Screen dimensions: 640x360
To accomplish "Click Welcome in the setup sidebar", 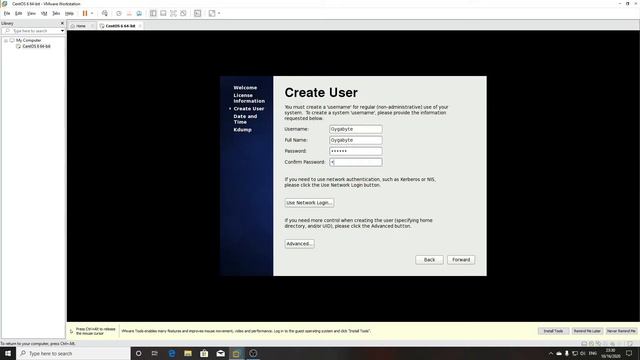I will (x=245, y=88).
